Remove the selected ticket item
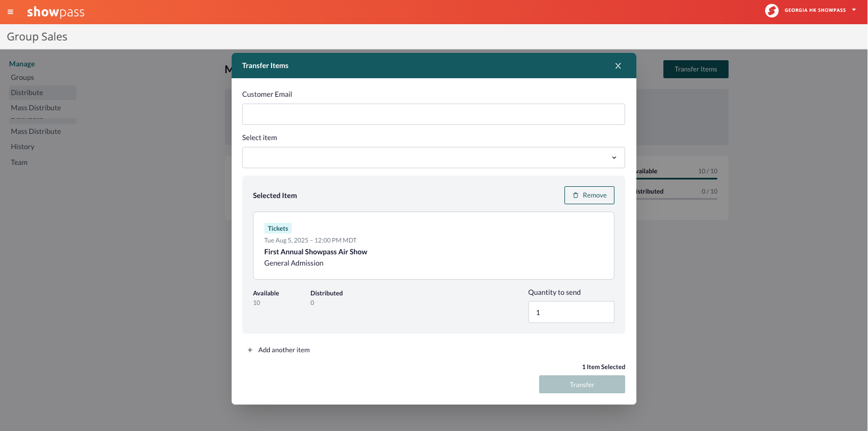 tap(589, 195)
